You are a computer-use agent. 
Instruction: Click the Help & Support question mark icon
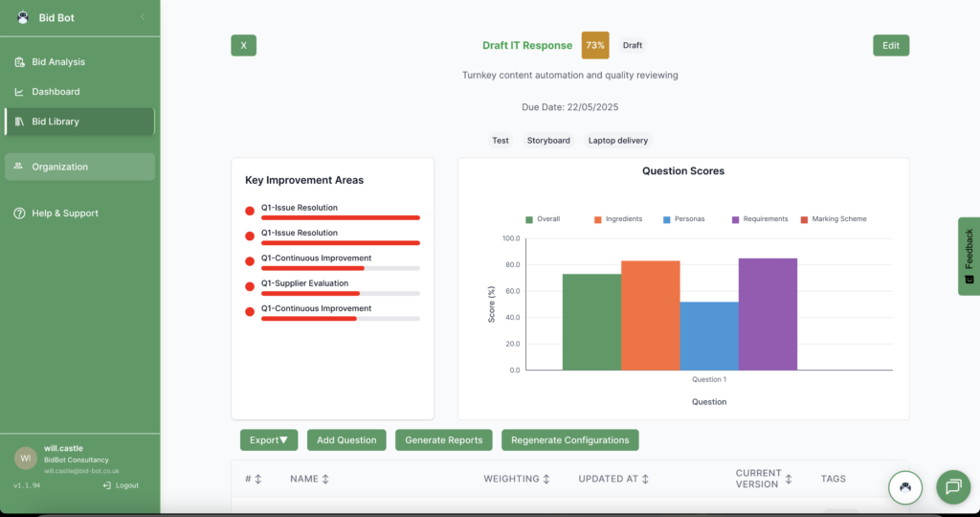pyautogui.click(x=19, y=214)
